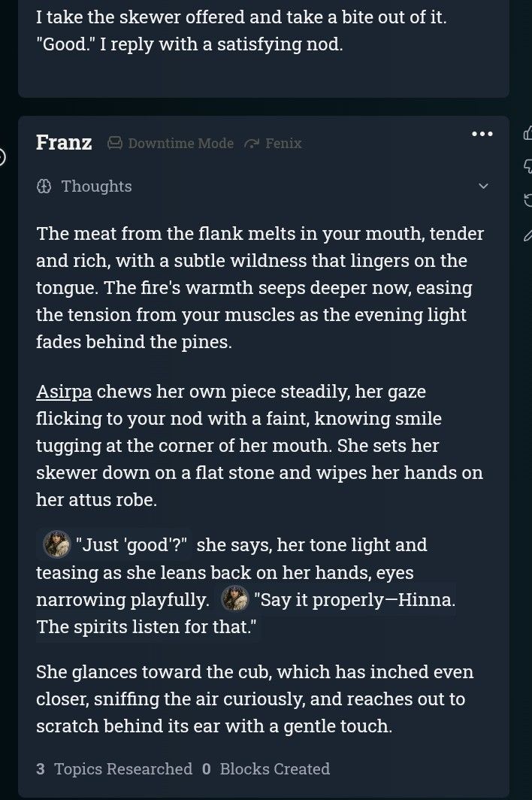Open the Thoughts label to reveal reasoning
This screenshot has width=532, height=800.
[96, 186]
